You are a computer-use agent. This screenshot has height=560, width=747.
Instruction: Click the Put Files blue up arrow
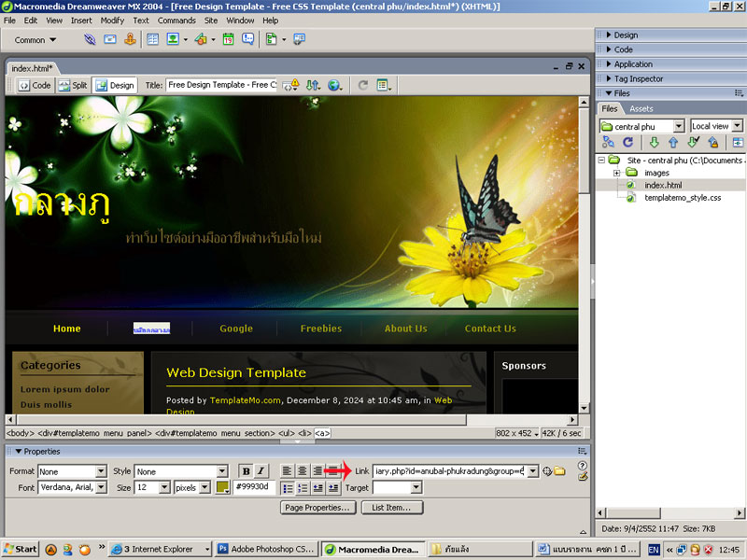pos(672,143)
